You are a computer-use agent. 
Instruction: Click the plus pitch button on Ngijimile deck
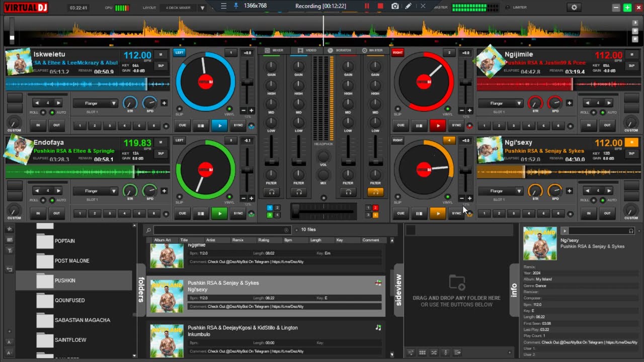tap(469, 111)
